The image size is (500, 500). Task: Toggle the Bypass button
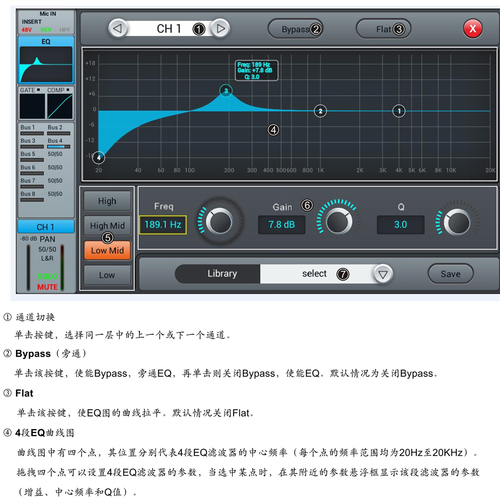pos(295,29)
